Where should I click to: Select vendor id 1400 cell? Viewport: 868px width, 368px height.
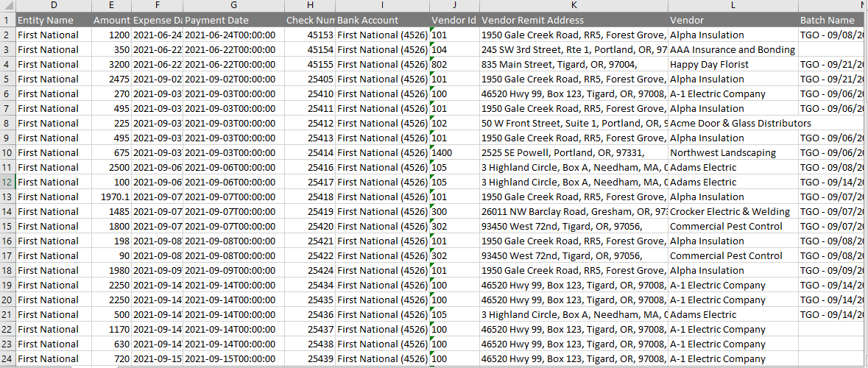[x=455, y=153]
